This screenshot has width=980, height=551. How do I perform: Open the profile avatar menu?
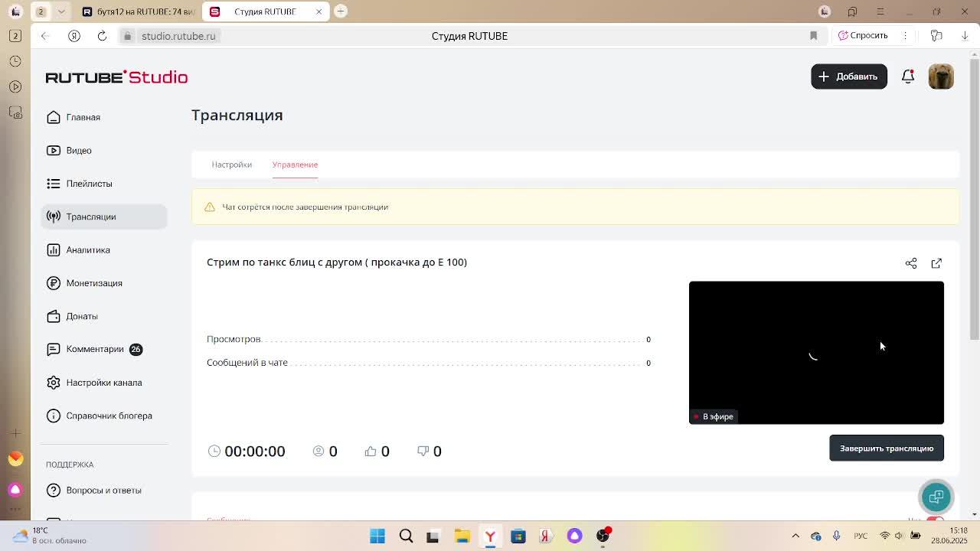[x=941, y=77]
